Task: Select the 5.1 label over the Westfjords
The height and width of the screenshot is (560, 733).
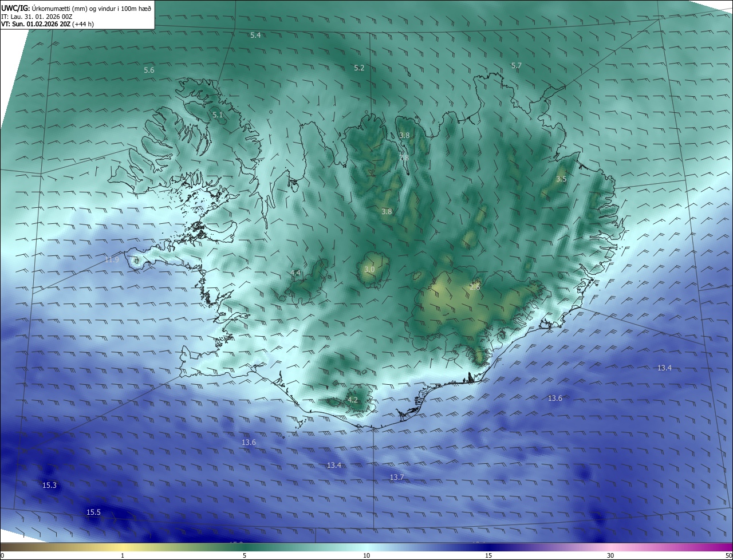Action: click(218, 115)
